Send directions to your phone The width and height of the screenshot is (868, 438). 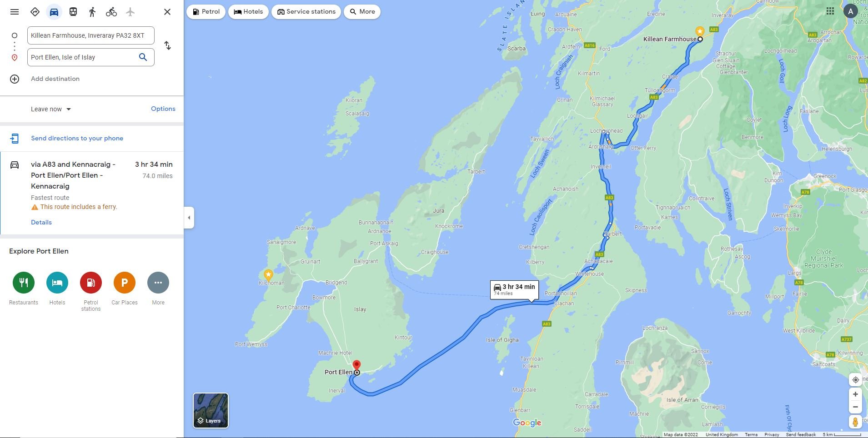tap(77, 138)
